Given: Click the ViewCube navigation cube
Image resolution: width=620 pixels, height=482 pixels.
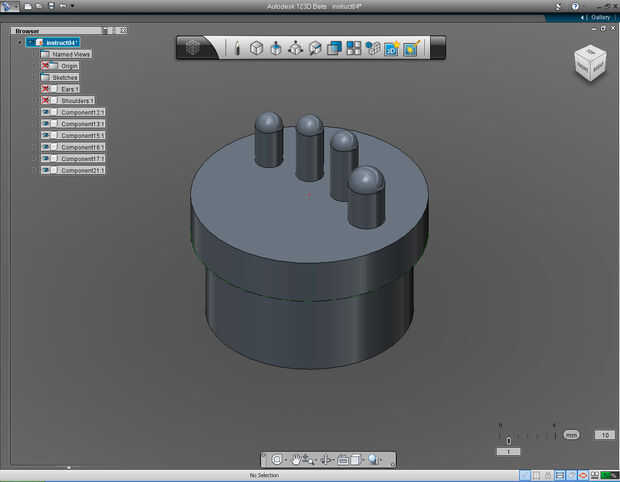Looking at the screenshot, I should pyautogui.click(x=590, y=63).
